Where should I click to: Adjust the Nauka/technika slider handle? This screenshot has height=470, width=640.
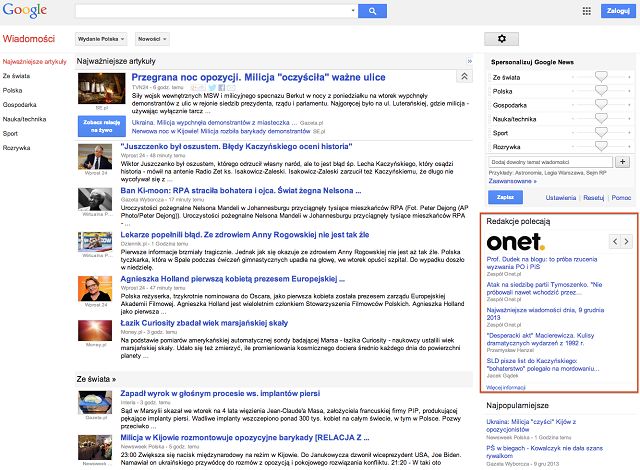point(601,118)
